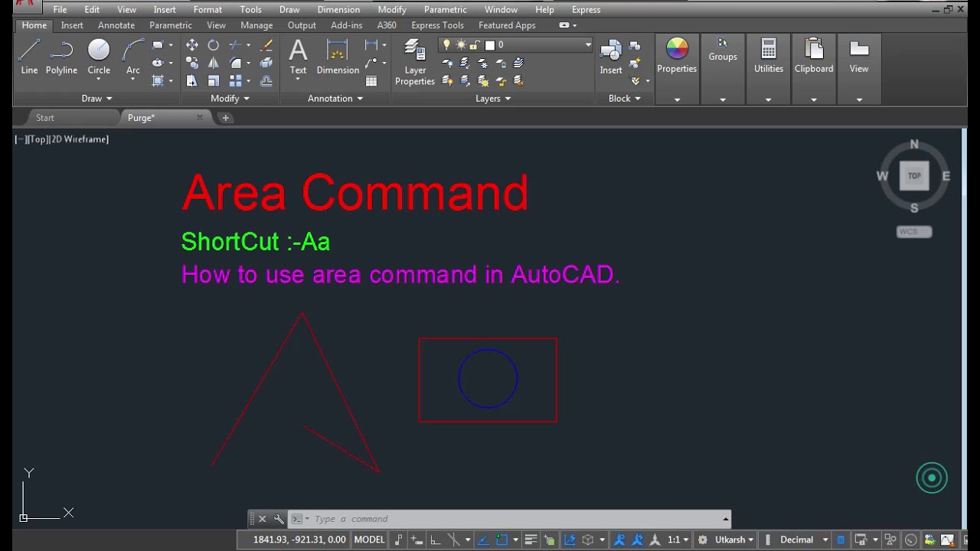Click the layer color swatch beside 0
This screenshot has width=980, height=551.
(490, 45)
